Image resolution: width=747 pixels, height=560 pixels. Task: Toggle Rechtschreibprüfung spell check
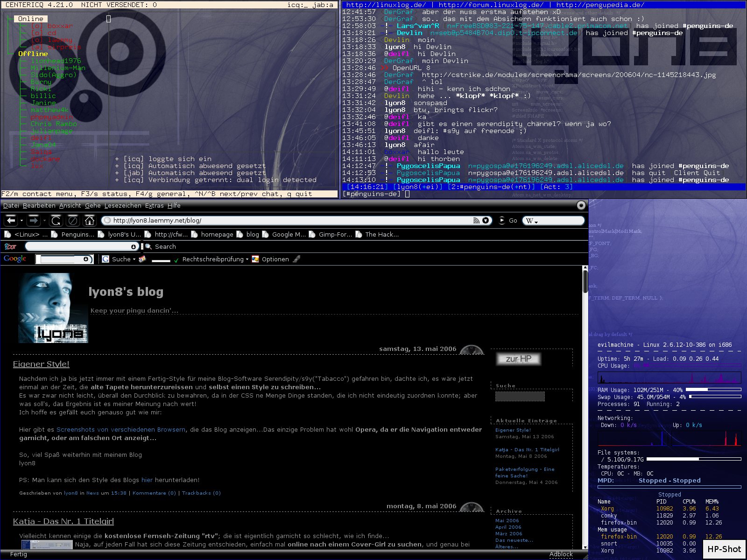point(212,259)
